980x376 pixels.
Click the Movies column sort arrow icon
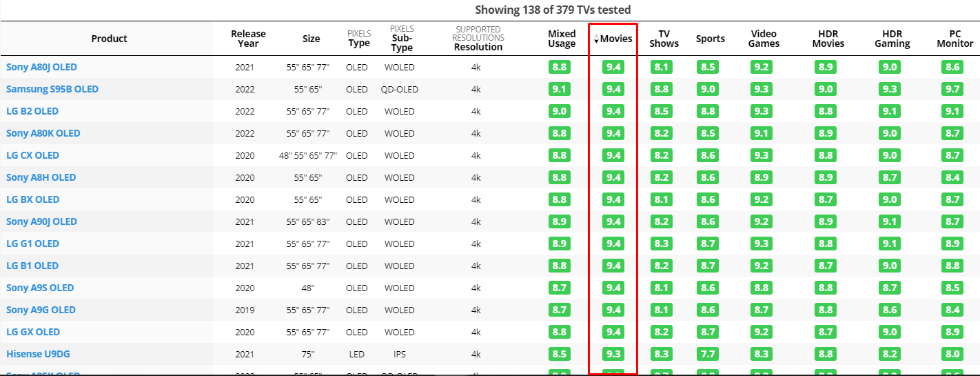tap(596, 39)
